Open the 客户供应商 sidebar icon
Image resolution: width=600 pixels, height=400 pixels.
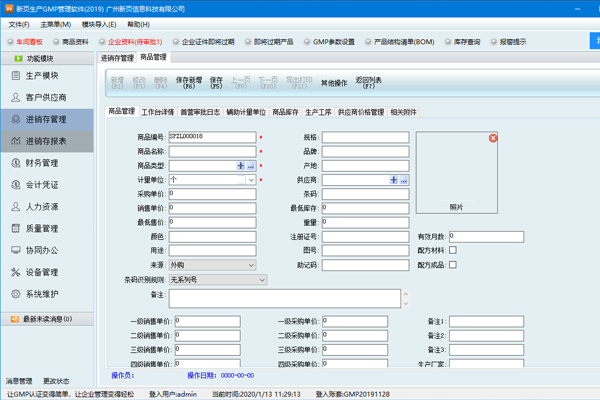(x=16, y=97)
